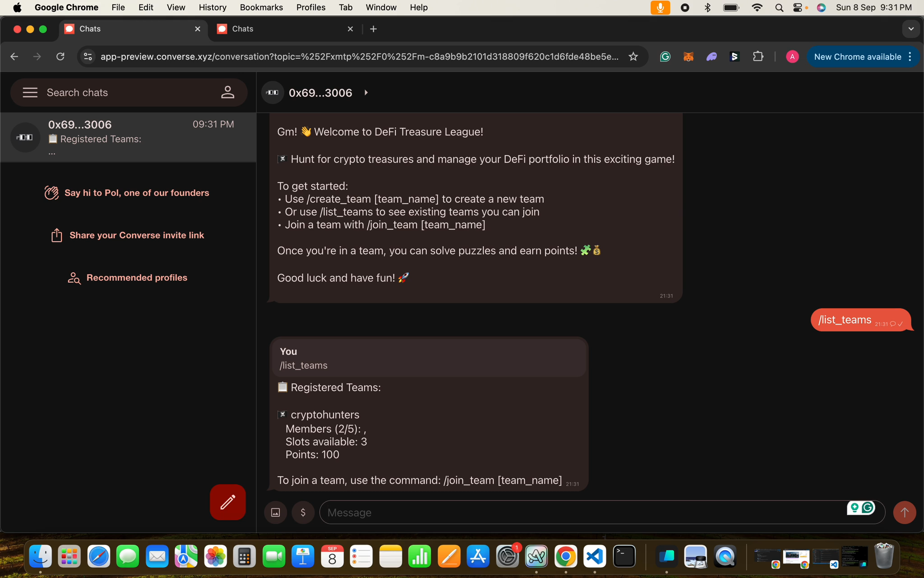Open the File menu

tap(118, 8)
